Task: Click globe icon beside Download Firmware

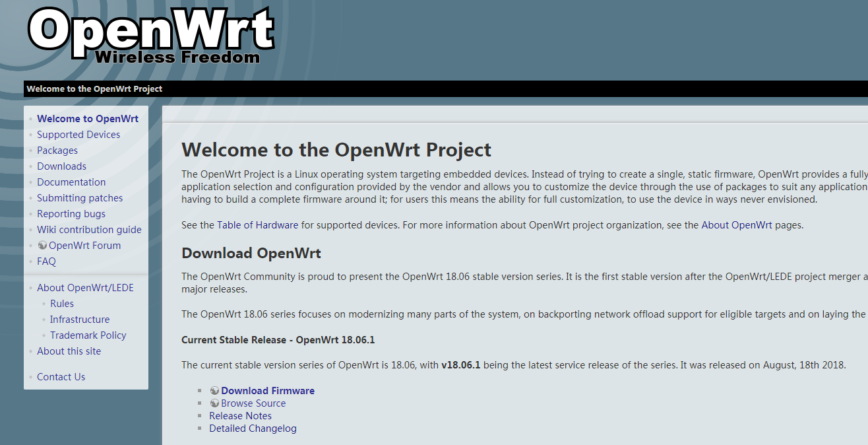Action: (x=214, y=391)
